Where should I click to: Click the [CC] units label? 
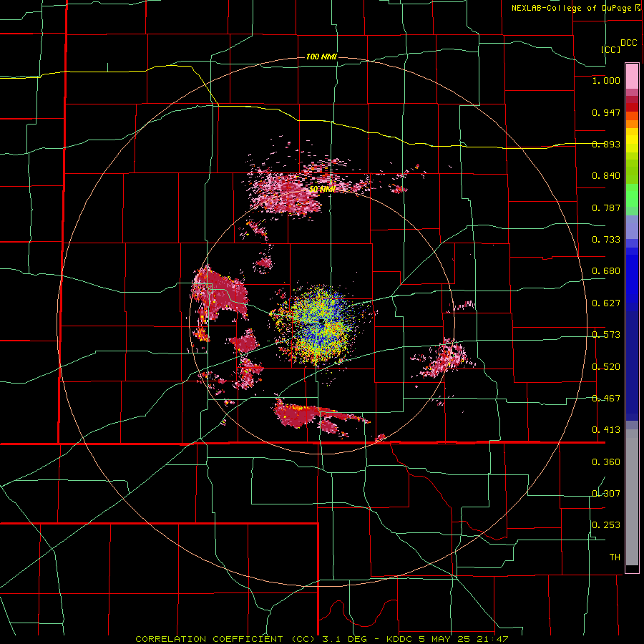click(611, 49)
